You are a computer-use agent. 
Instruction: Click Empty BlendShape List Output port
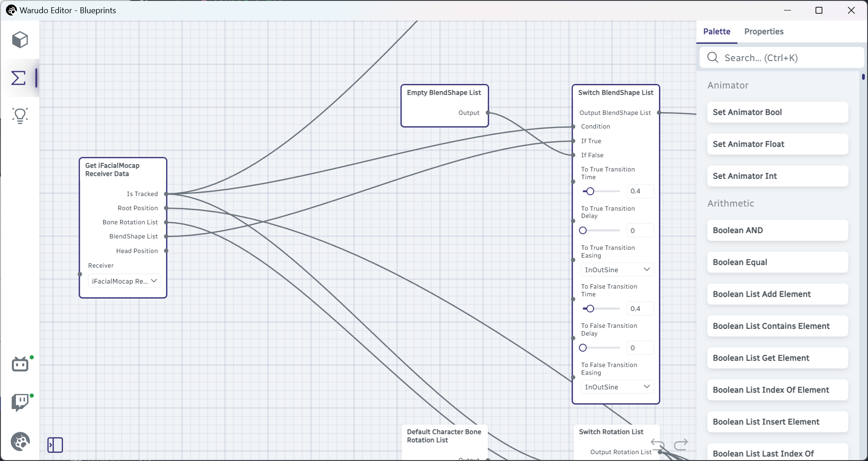tap(488, 113)
